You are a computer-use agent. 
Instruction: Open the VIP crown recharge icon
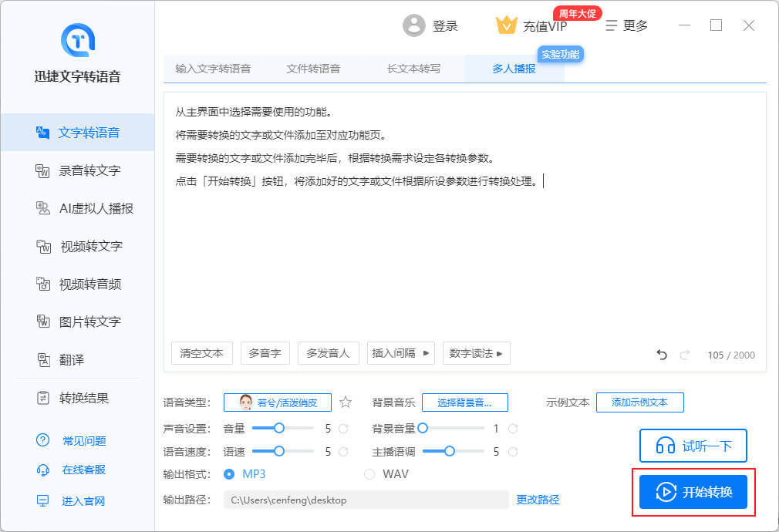tap(506, 25)
